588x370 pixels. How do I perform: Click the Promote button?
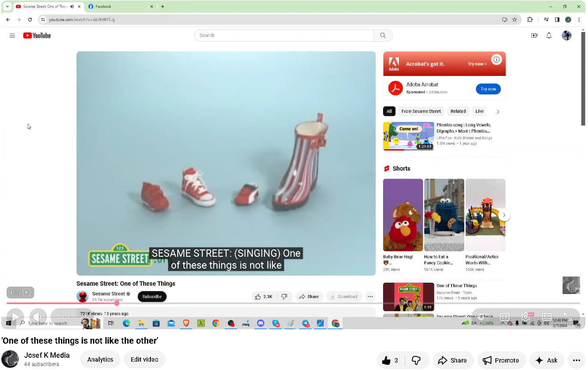coord(502,360)
